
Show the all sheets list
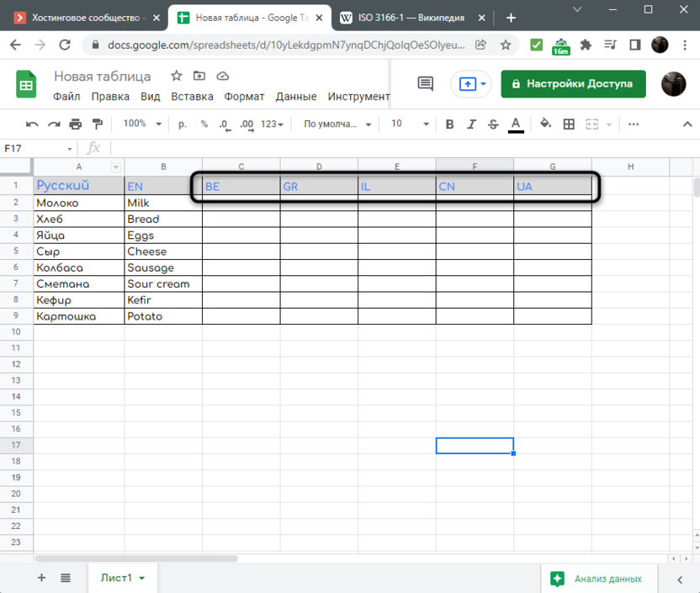tap(66, 578)
